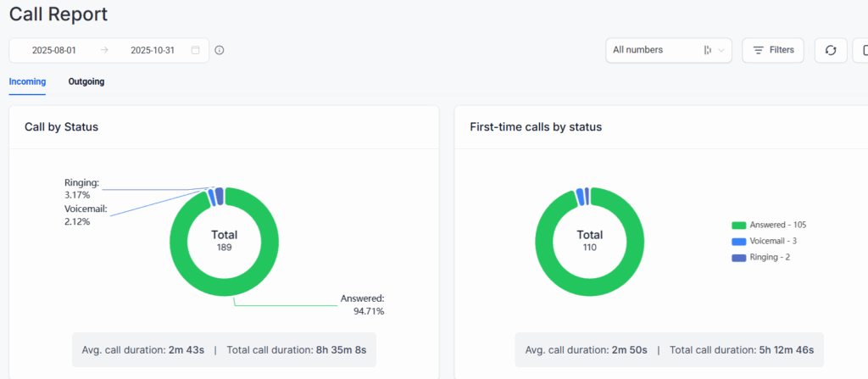This screenshot has width=868, height=379.
Task: Click the arrow between the two dates
Action: pos(104,50)
